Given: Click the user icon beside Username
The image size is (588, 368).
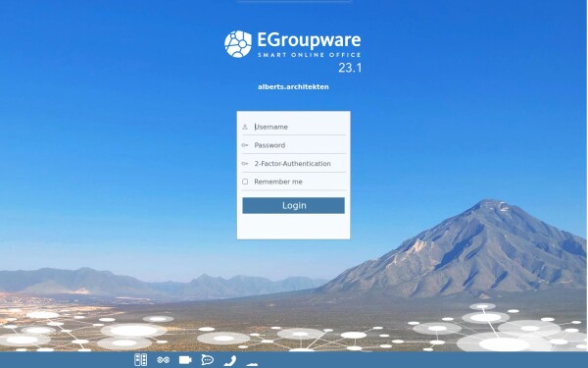Looking at the screenshot, I should [245, 127].
